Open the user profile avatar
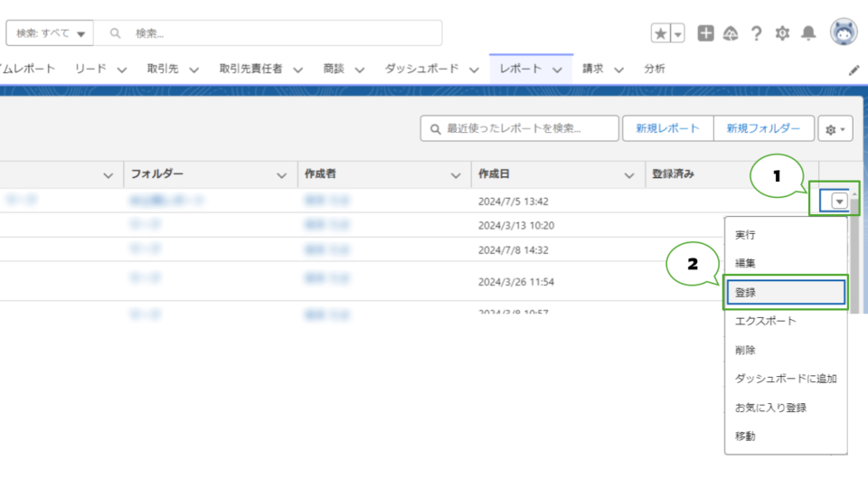Screen dimensions: 868x488 tap(844, 33)
